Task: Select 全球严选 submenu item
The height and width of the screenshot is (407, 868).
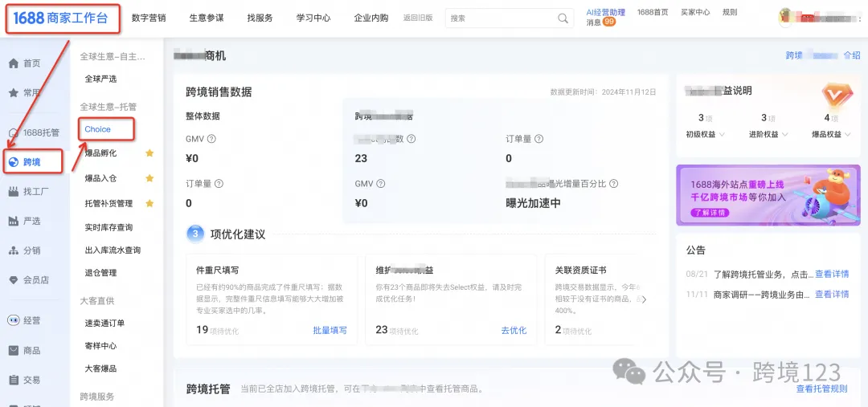Action: (x=100, y=79)
